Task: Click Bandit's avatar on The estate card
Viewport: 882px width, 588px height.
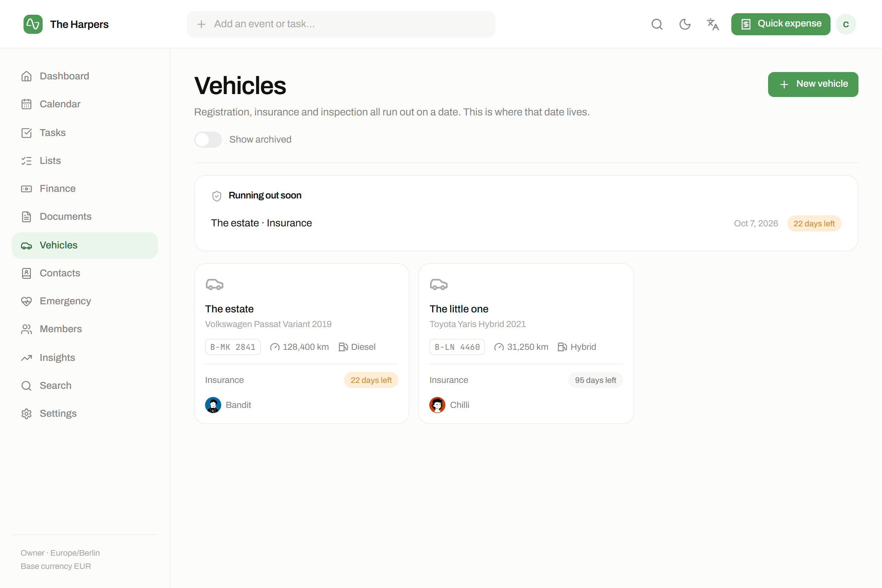Action: (213, 405)
